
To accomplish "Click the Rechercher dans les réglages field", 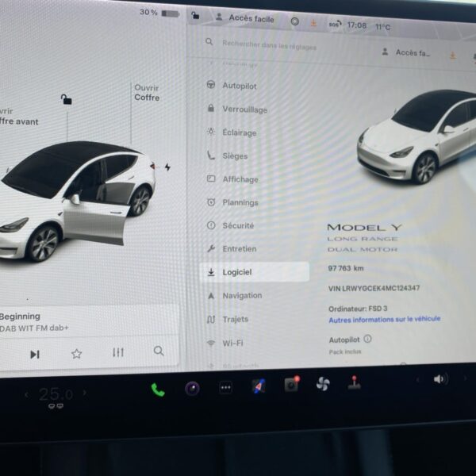I will (x=269, y=45).
